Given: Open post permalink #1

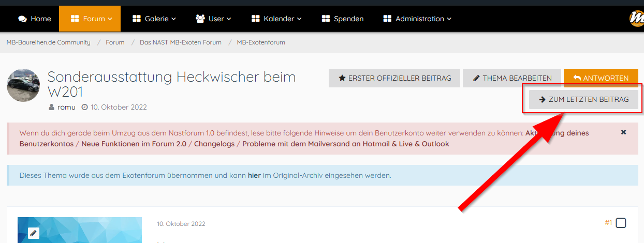Looking at the screenshot, I should [x=608, y=223].
